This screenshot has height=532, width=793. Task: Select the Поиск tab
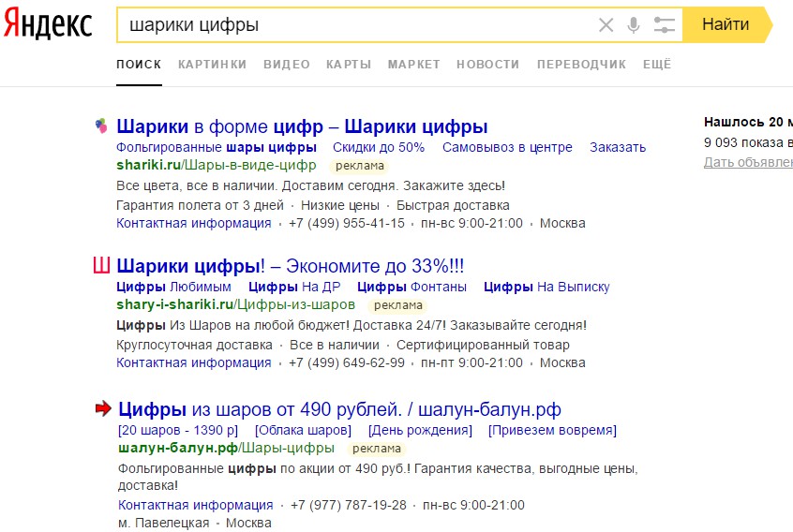tap(139, 65)
